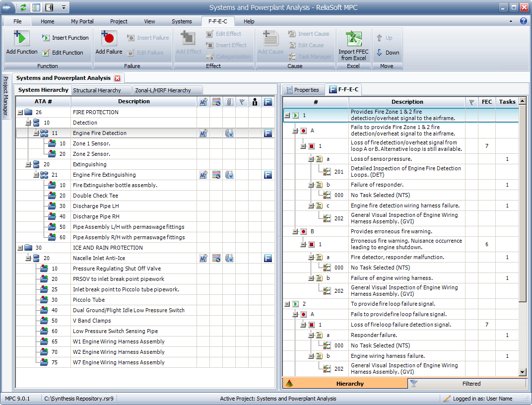The width and height of the screenshot is (532, 405).
Task: Collapse the 20 Nacelle Inlet Anti-Ice node
Action: click(x=28, y=259)
